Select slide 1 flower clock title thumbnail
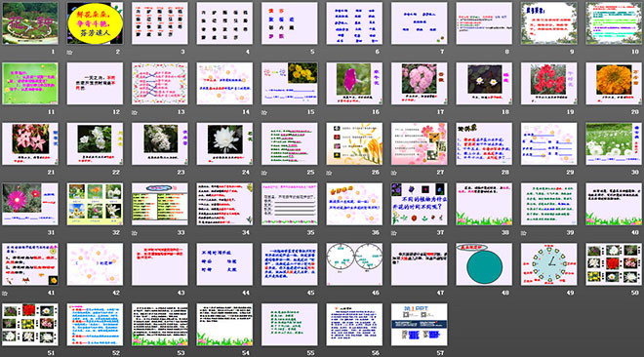The image size is (644, 357). coord(30,23)
